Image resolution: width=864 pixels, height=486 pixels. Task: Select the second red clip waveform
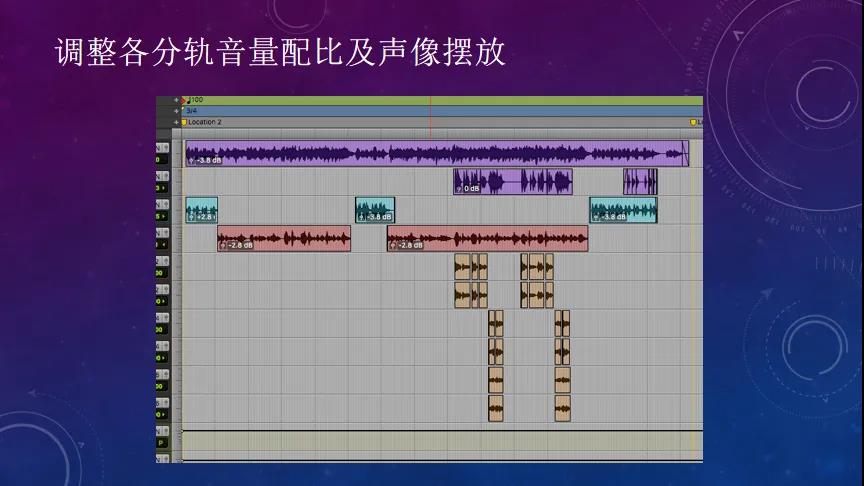pos(488,239)
